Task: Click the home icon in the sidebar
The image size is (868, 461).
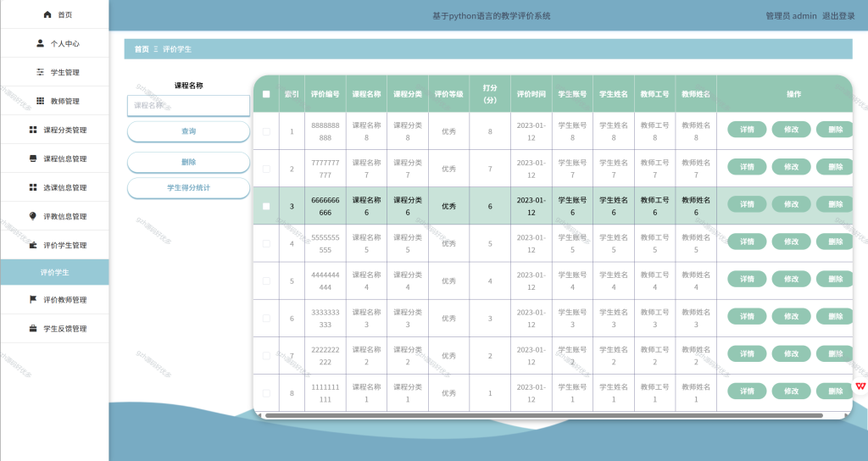Action: (47, 15)
